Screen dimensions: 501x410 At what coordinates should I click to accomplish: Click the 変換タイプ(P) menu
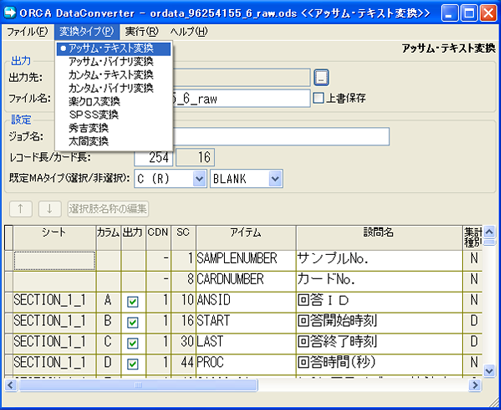87,32
